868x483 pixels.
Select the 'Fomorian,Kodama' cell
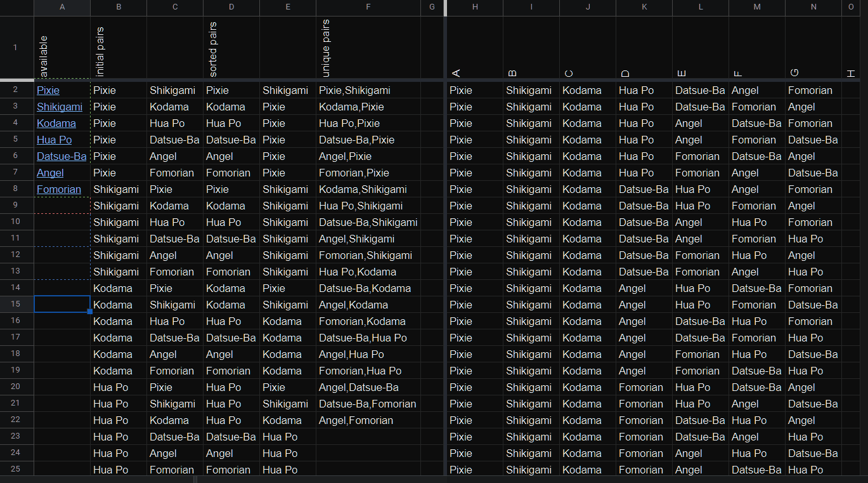pos(368,321)
